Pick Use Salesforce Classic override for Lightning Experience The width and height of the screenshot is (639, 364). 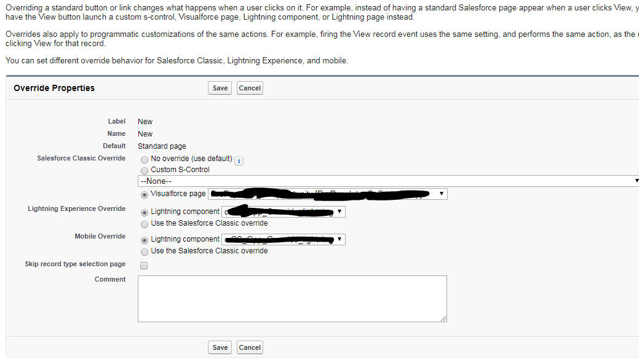pos(145,224)
